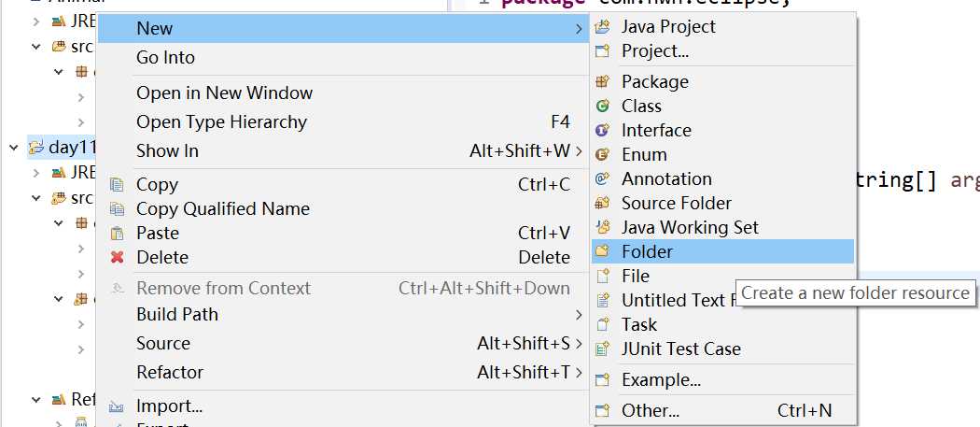This screenshot has width=980, height=427.
Task: Choose Open Type Hierarchy menu entry
Action: [221, 122]
